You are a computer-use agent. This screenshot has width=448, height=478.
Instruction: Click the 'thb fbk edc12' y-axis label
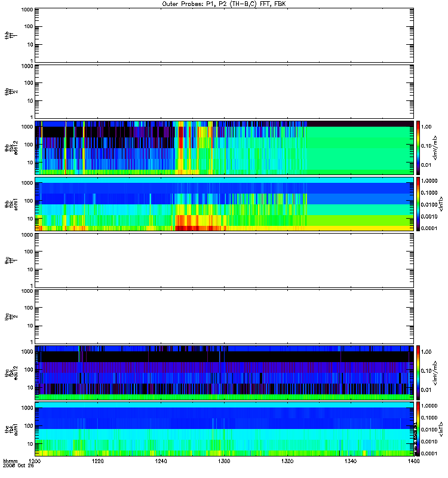[x=11, y=148]
